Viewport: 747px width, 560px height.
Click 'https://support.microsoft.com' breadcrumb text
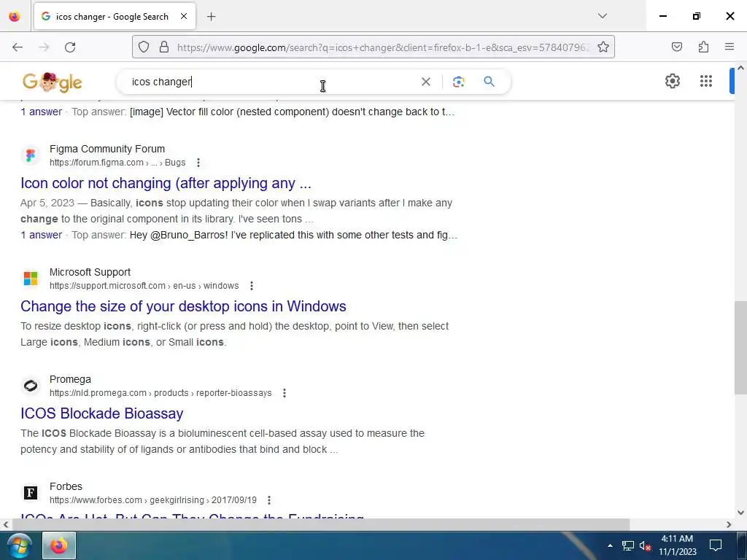[108, 286]
